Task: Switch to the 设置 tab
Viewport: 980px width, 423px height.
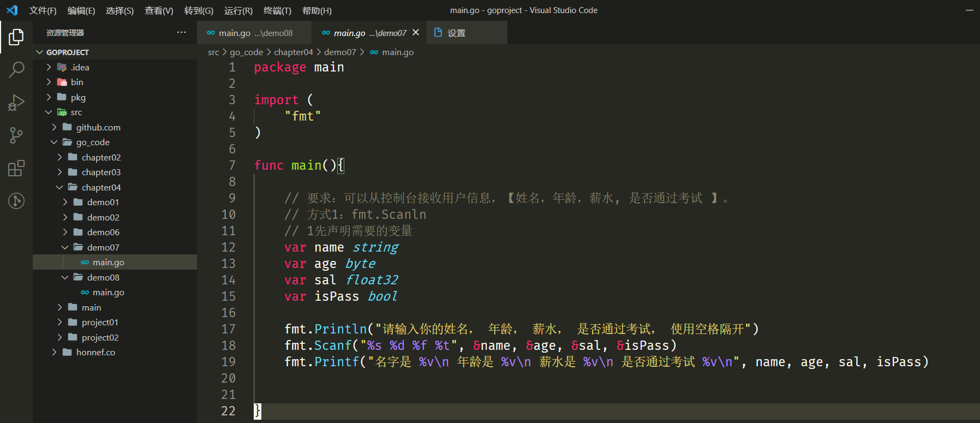Action: click(467, 33)
